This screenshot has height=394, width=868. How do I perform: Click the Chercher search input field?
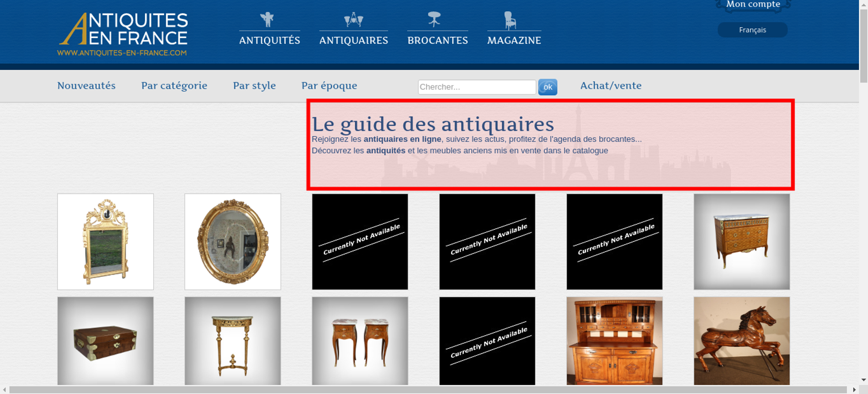click(477, 87)
